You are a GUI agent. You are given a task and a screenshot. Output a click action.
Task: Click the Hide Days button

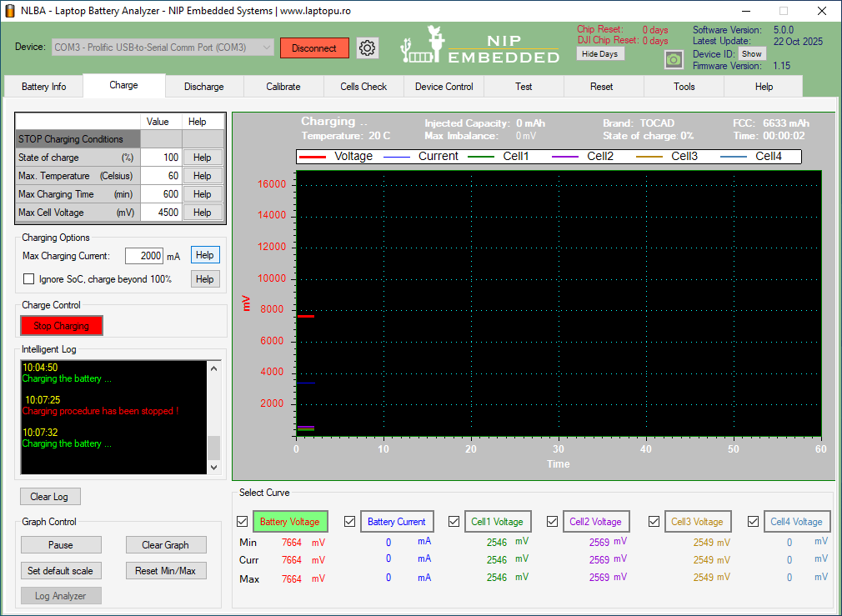click(x=599, y=54)
